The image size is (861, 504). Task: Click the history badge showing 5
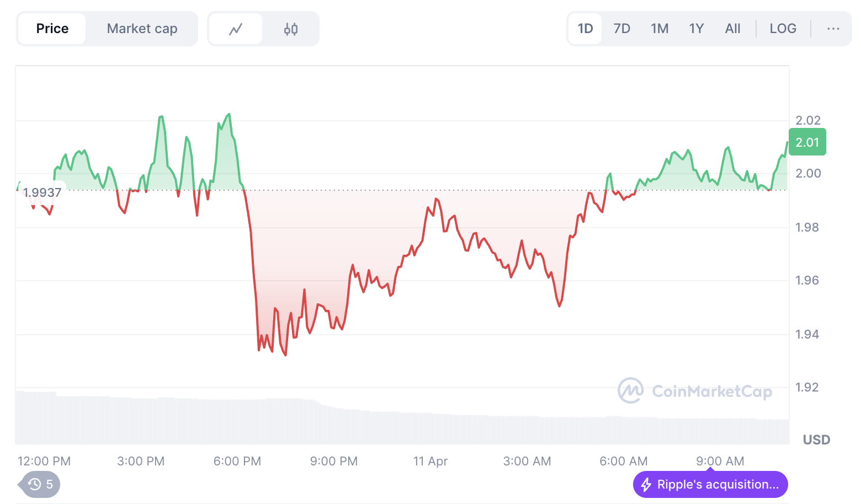click(40, 484)
